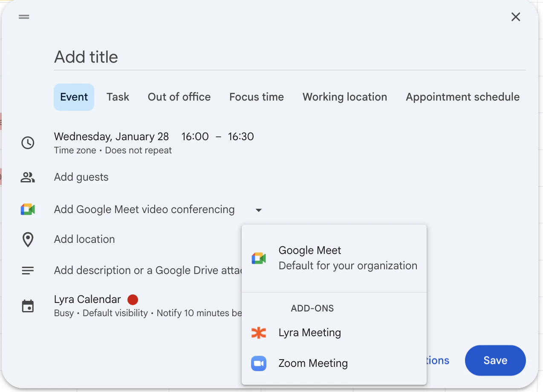Click the guests people icon
Image resolution: width=543 pixels, height=392 pixels.
coord(28,177)
